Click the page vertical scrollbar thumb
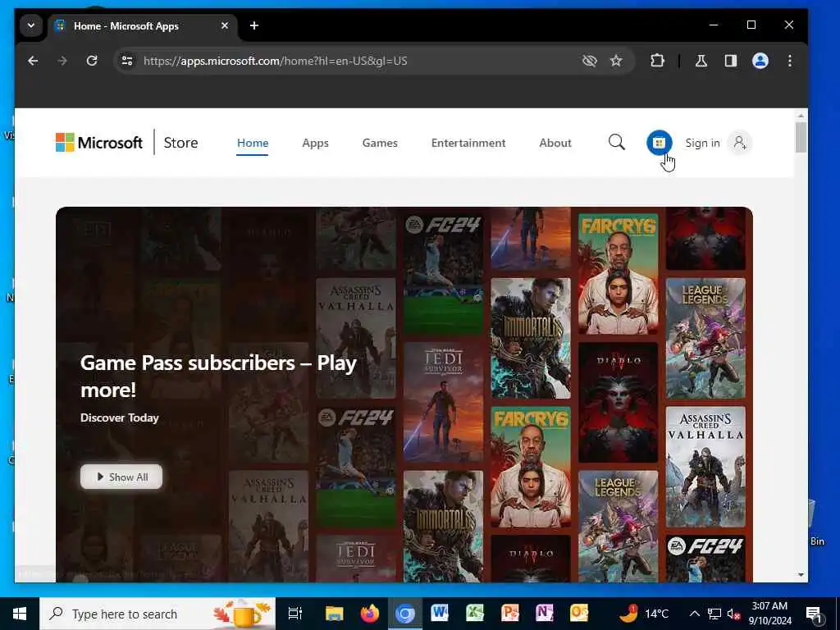 coord(801,137)
